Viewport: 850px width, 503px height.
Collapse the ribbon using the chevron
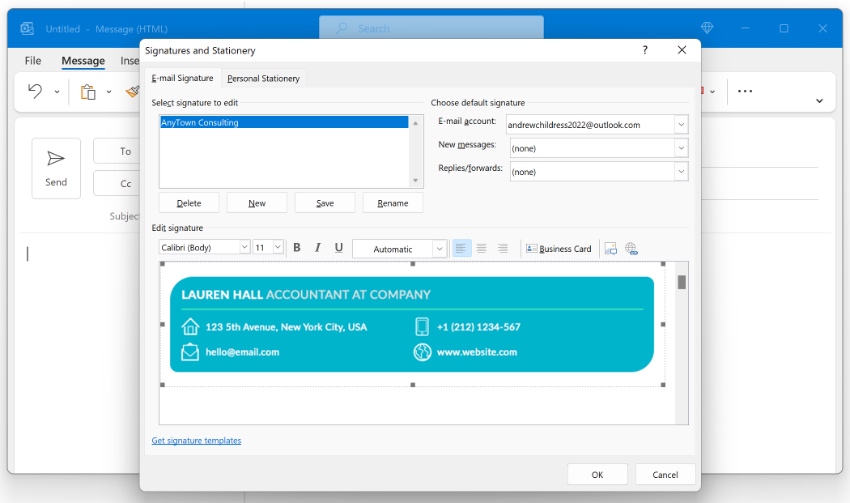819,101
